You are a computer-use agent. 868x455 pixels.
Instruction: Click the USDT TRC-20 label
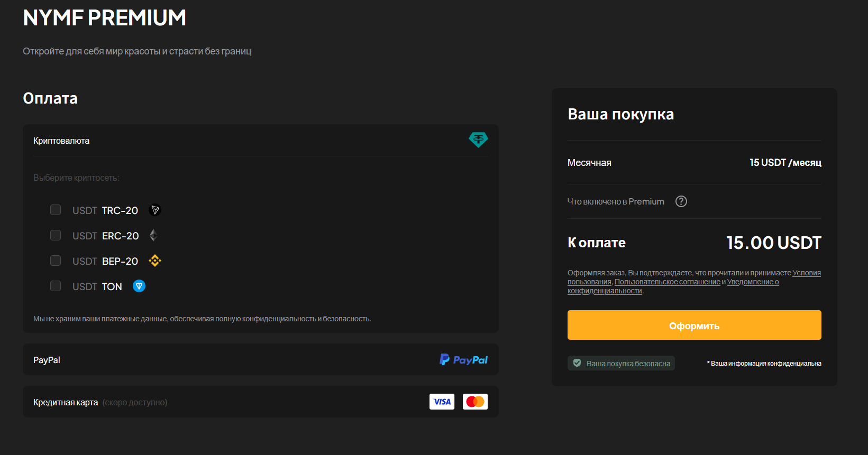point(105,210)
